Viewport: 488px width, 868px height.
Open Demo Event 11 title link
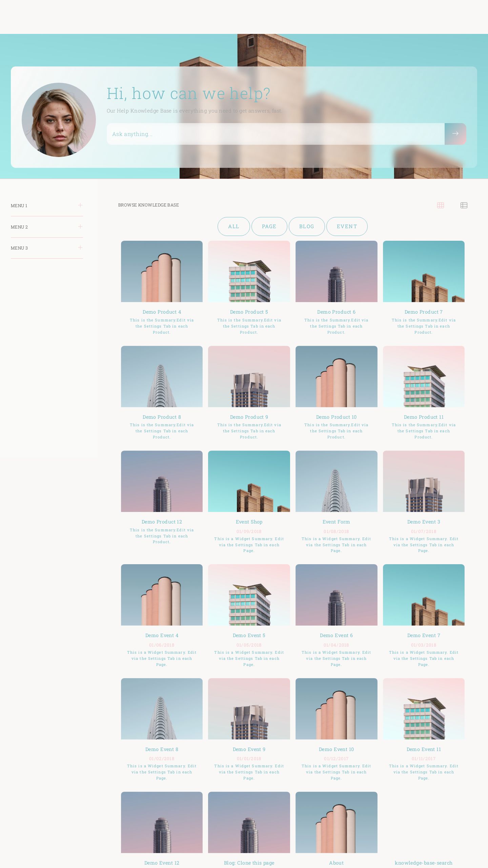[424, 749]
